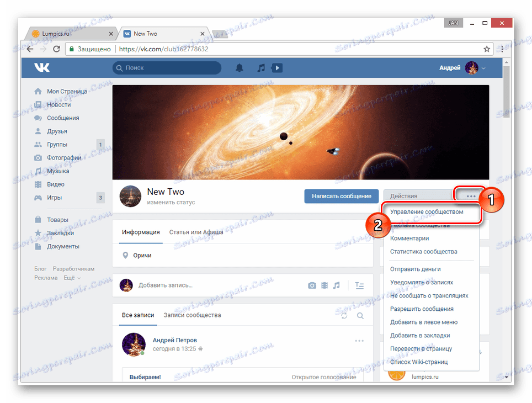Screen dimensions: 532x403
Task: Bookmark this page with the star icon
Action: pyautogui.click(x=487, y=49)
